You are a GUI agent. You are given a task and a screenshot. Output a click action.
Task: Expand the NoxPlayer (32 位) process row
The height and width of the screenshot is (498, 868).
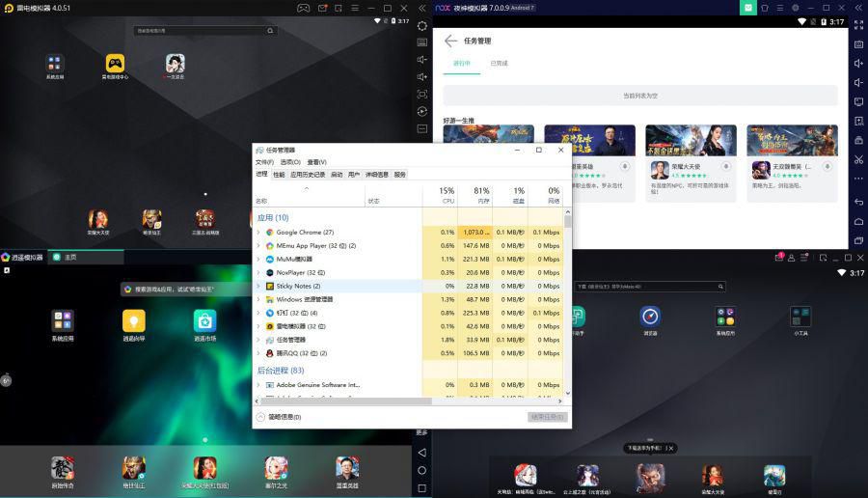pyautogui.click(x=258, y=272)
